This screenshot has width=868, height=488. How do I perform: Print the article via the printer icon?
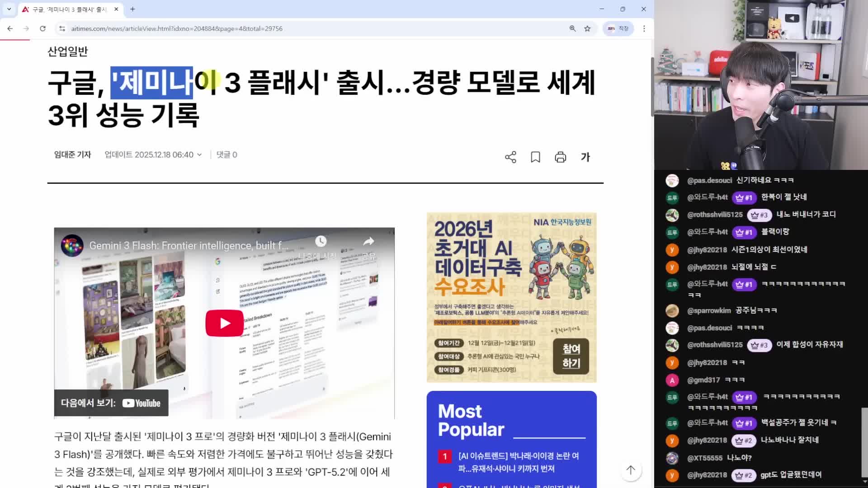(560, 157)
